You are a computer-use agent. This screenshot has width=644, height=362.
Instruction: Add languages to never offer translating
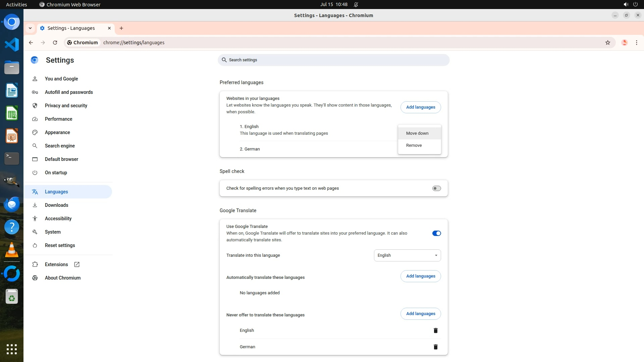[420, 314]
